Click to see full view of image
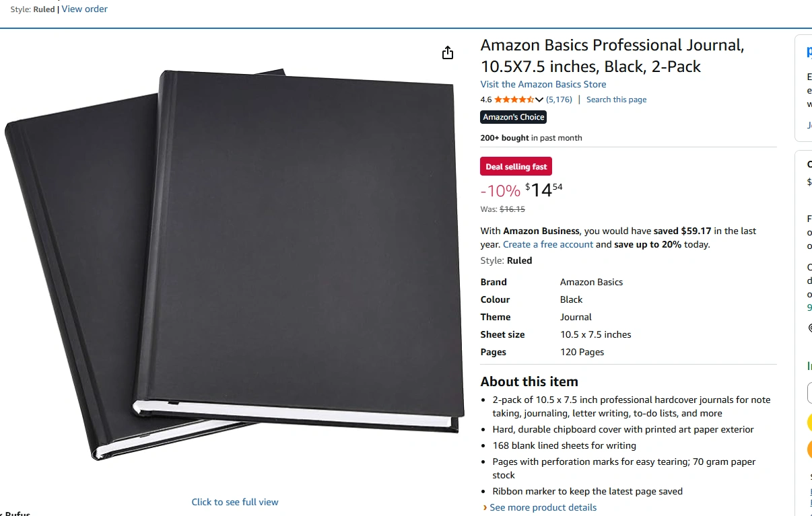 (x=235, y=502)
